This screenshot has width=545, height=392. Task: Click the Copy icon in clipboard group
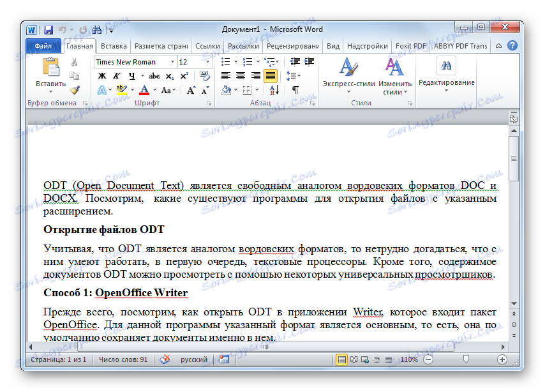click(74, 76)
